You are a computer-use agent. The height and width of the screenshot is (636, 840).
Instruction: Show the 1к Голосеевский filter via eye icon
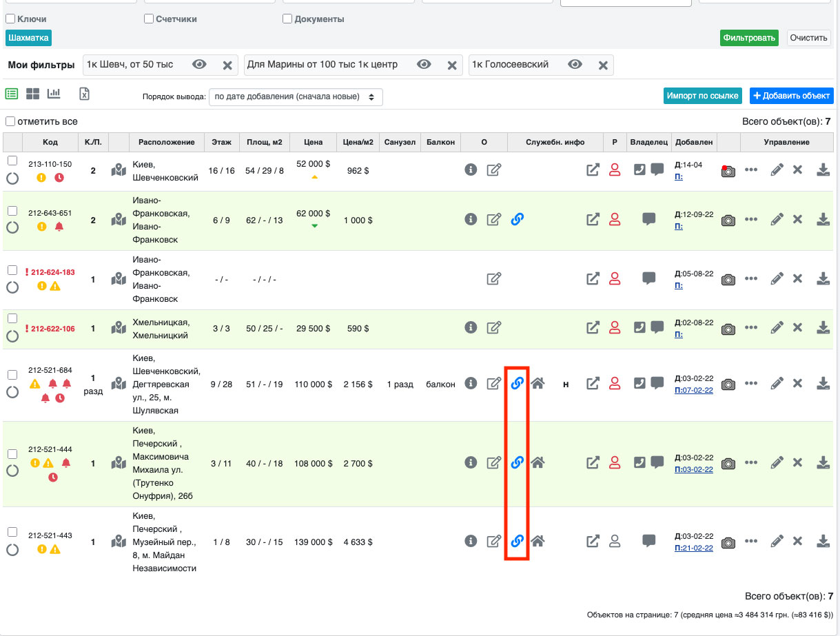pos(575,65)
